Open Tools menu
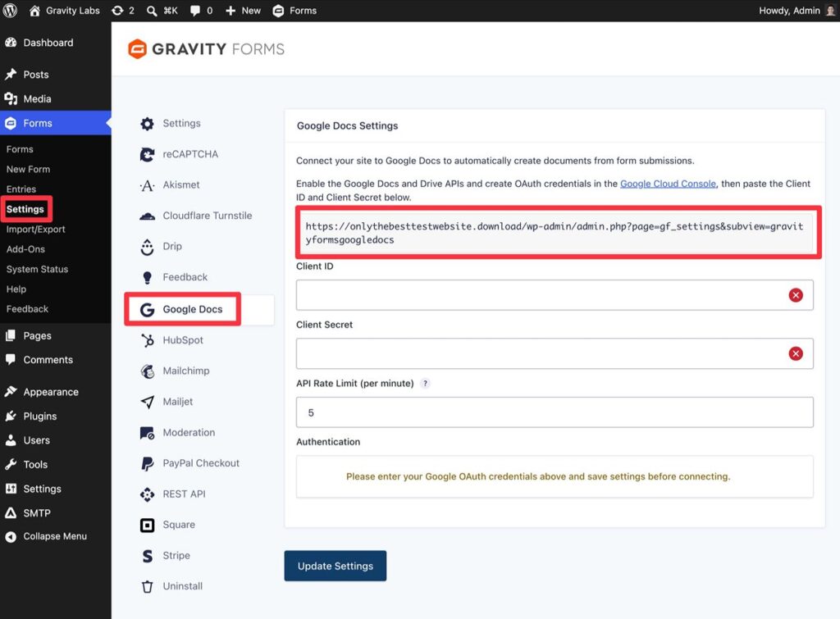Image resolution: width=840 pixels, height=619 pixels. [x=56, y=465]
